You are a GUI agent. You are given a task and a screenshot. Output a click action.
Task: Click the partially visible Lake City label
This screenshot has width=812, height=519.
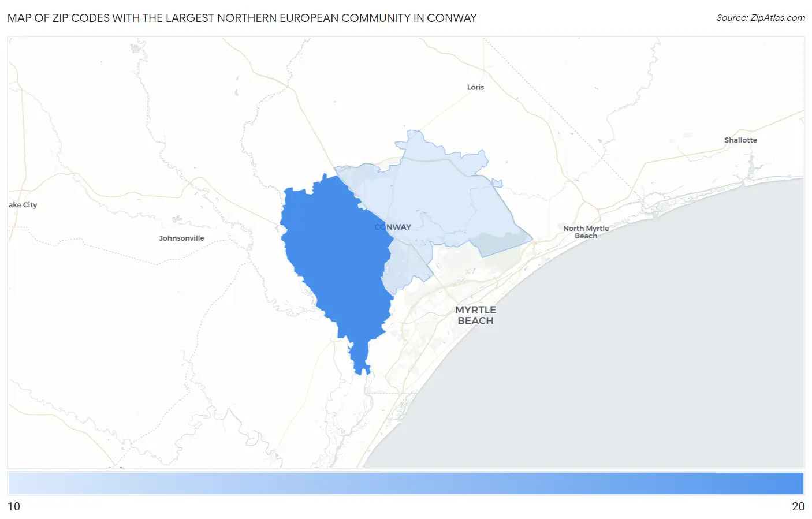[x=23, y=205]
